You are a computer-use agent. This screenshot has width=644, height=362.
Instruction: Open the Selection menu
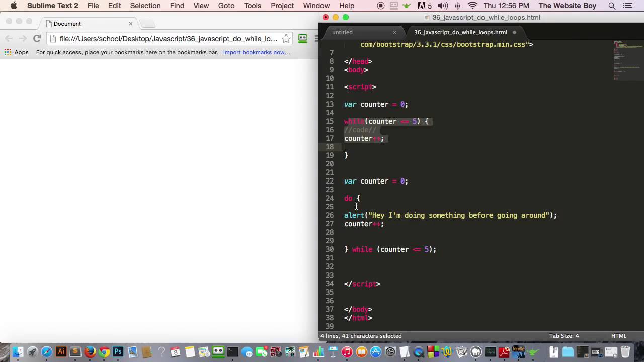[x=145, y=6]
